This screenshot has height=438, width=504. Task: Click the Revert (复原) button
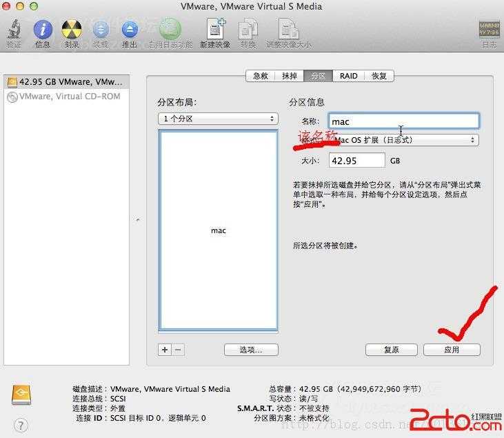(x=392, y=350)
